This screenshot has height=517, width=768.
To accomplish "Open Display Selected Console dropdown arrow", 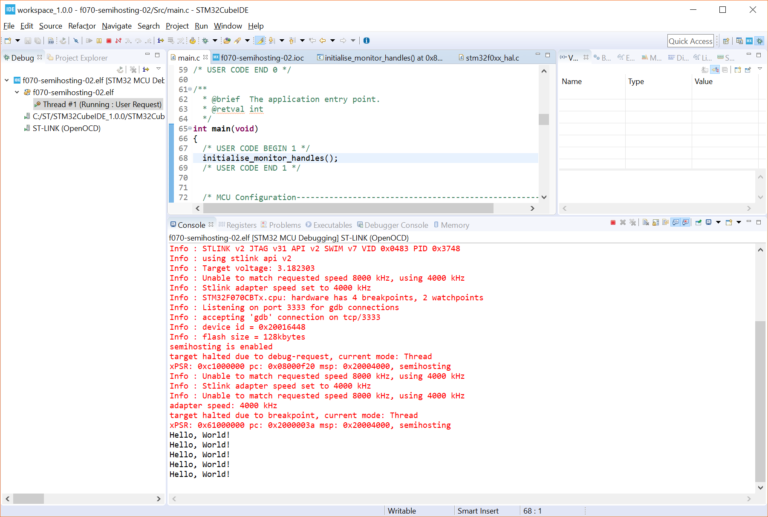I will click(718, 223).
